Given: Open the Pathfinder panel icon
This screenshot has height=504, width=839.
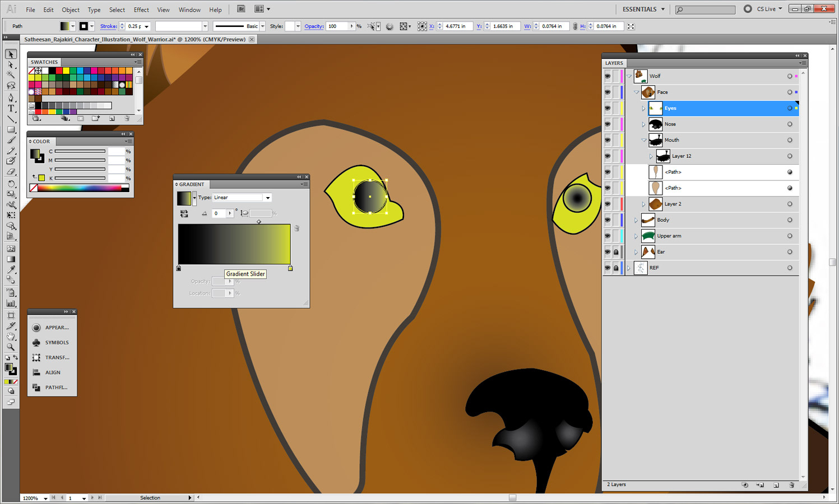Looking at the screenshot, I should [x=36, y=388].
